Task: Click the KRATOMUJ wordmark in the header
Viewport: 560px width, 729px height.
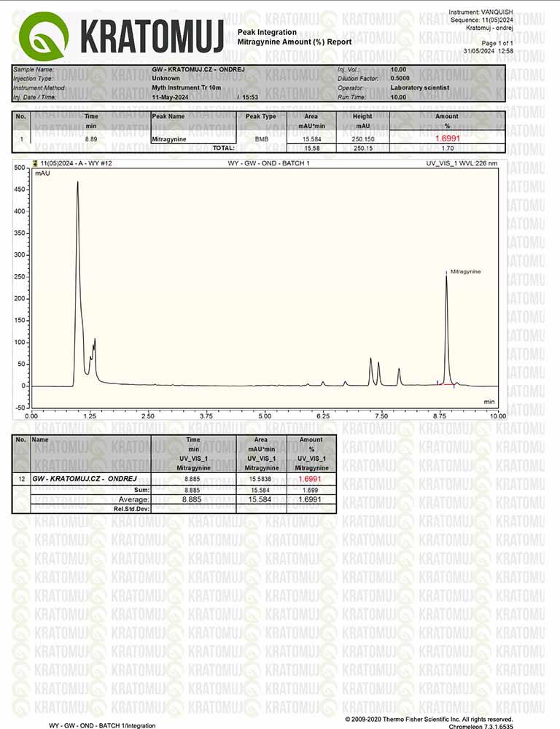Action: tap(152, 36)
